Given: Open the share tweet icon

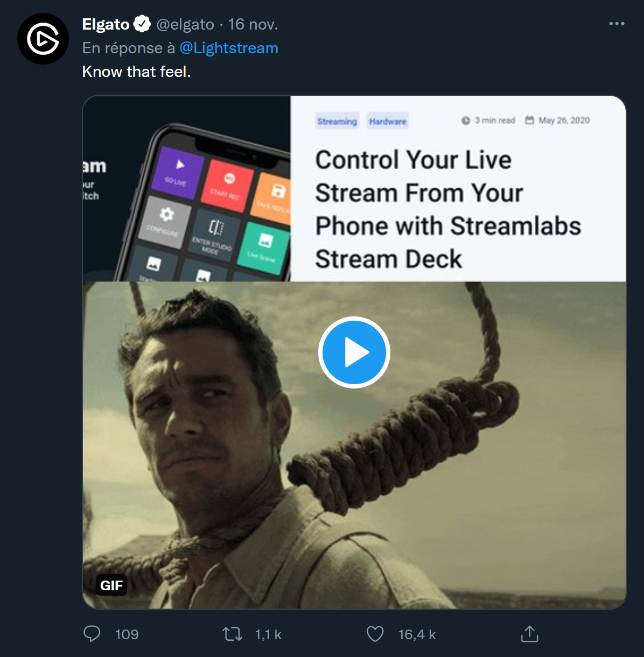Looking at the screenshot, I should click(529, 634).
